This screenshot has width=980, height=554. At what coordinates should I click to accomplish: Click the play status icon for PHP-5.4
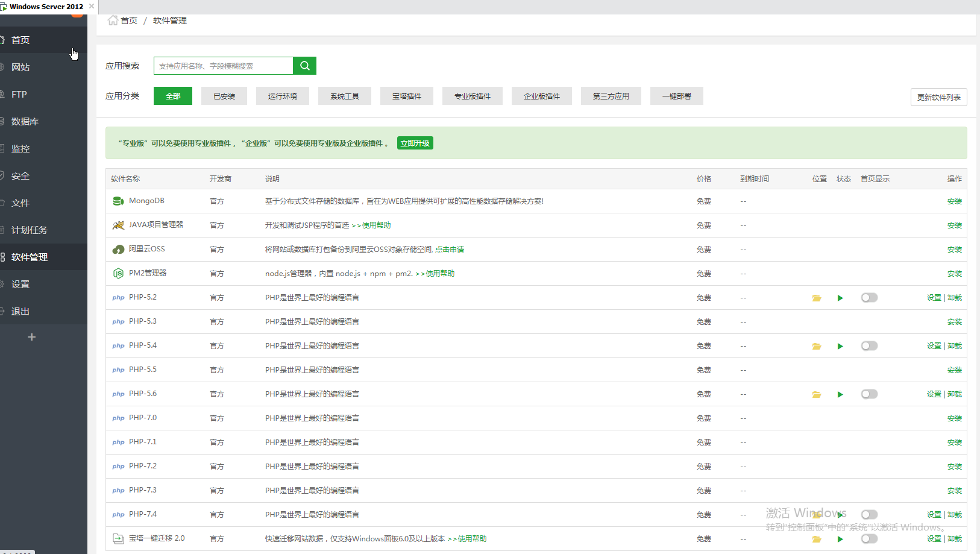(840, 346)
